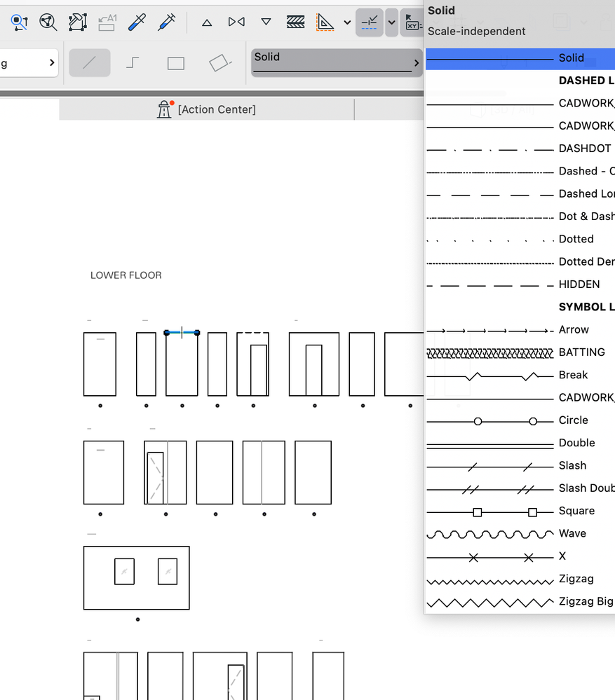Image resolution: width=615 pixels, height=700 pixels.
Task: Click the Action Center banner
Action: [207, 109]
